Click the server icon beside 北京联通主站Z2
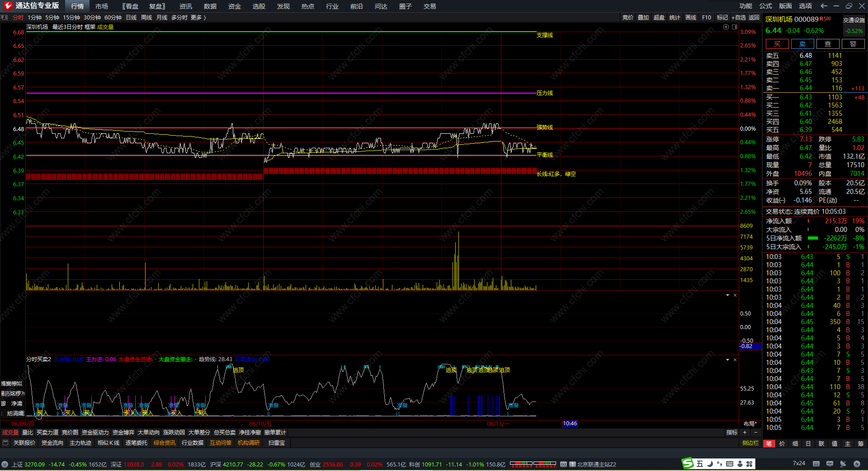Image resolution: width=868 pixels, height=471 pixels. pyautogui.click(x=572, y=464)
